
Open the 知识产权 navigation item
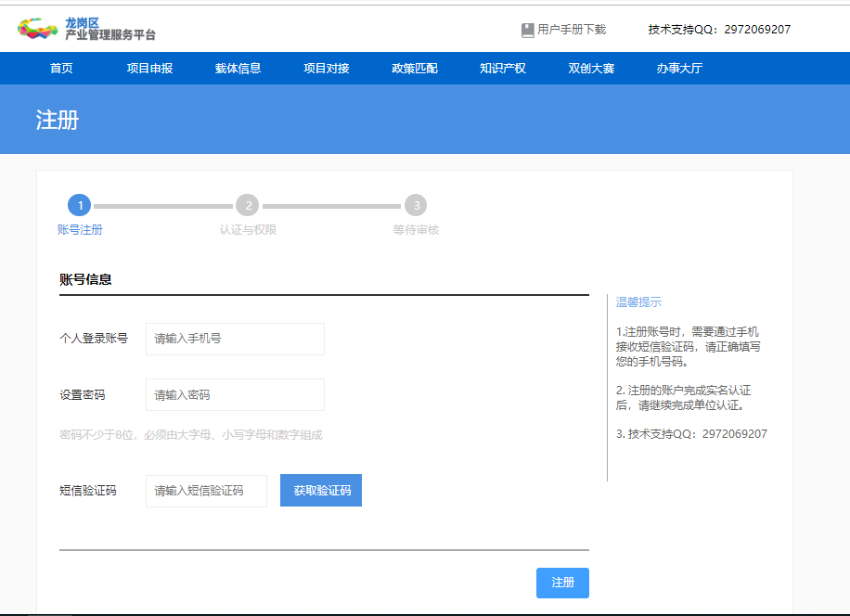tap(503, 69)
